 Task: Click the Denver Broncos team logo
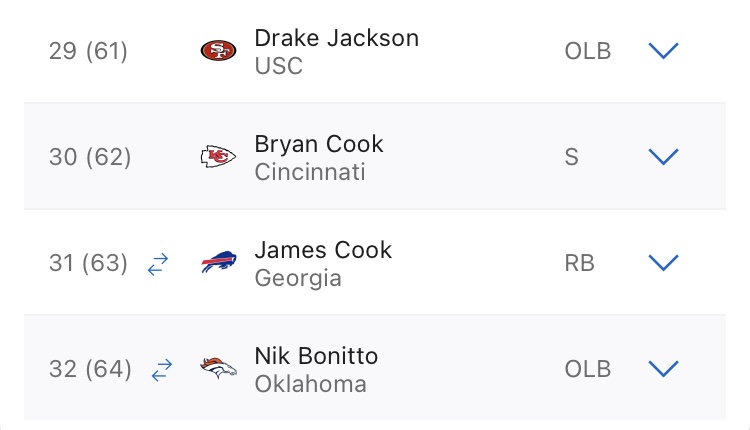coord(219,369)
